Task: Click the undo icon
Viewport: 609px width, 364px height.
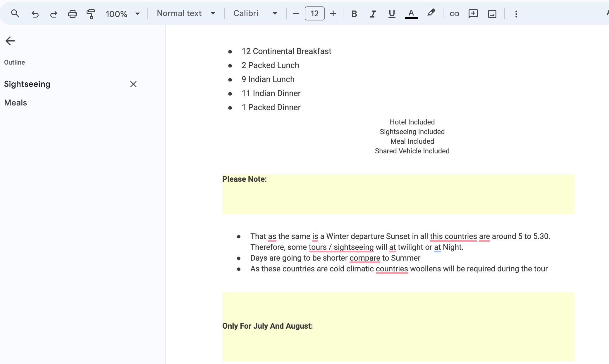Action: 34,14
